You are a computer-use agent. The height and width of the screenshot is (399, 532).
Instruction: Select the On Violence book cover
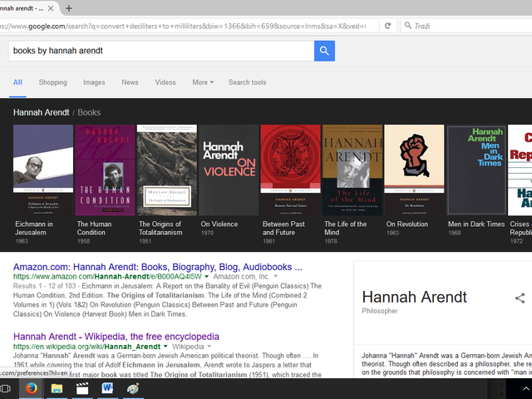click(229, 170)
